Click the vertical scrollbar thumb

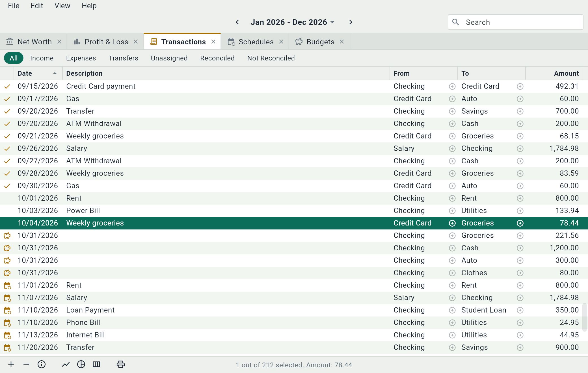[x=585, y=317]
